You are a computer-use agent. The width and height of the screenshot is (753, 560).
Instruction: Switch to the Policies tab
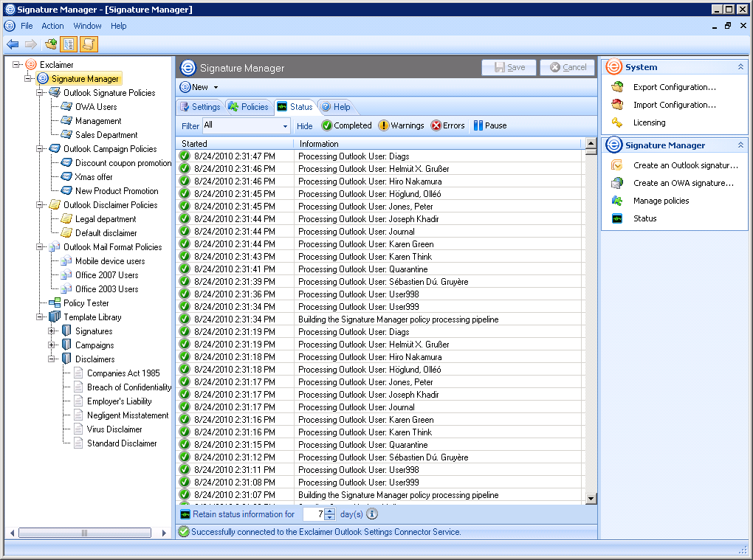(x=248, y=106)
